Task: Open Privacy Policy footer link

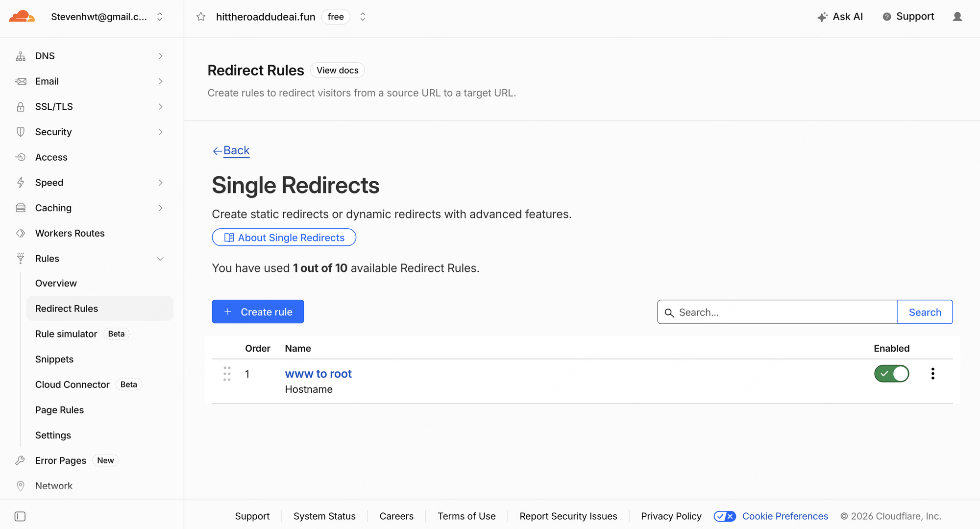Action: pos(671,516)
